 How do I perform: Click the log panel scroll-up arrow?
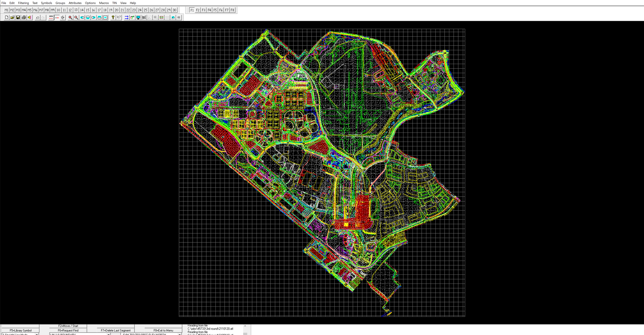[245, 326]
